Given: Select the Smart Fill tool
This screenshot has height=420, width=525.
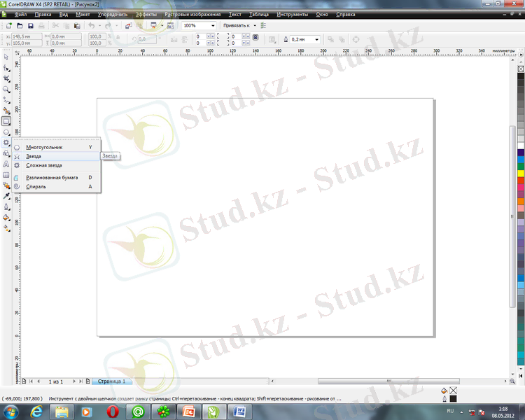Looking at the screenshot, I should coord(6,111).
